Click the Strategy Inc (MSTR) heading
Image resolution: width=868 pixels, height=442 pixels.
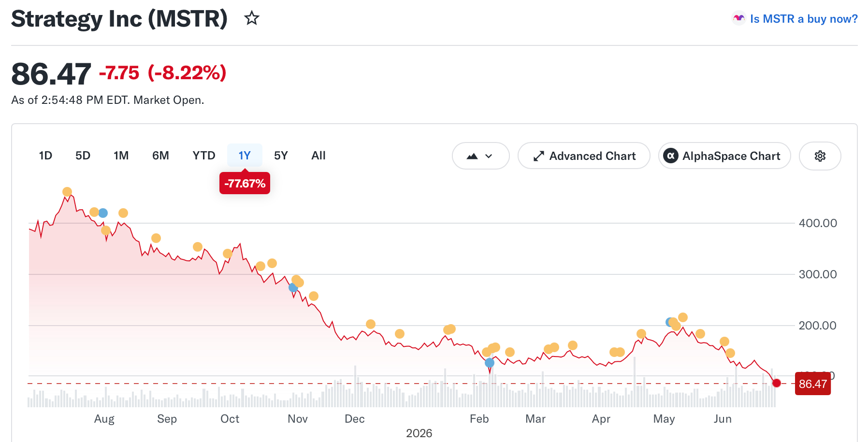coord(119,19)
